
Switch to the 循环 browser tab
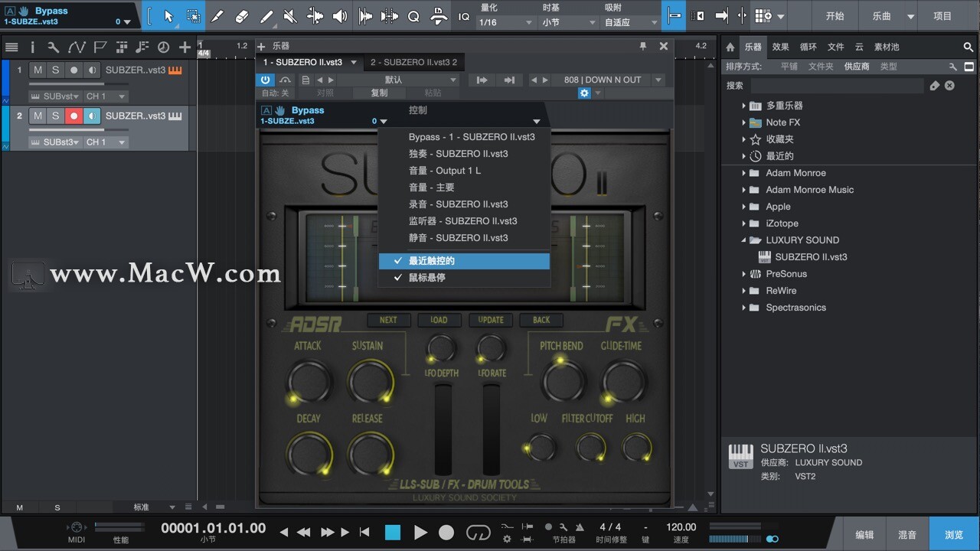pyautogui.click(x=808, y=47)
